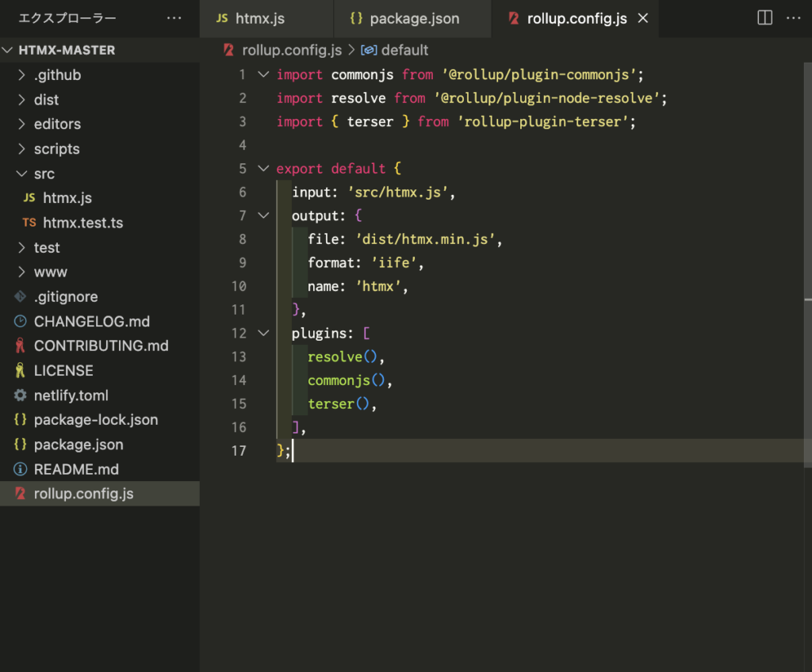Open the netlify.toml file
The height and width of the screenshot is (672, 812).
tap(71, 395)
